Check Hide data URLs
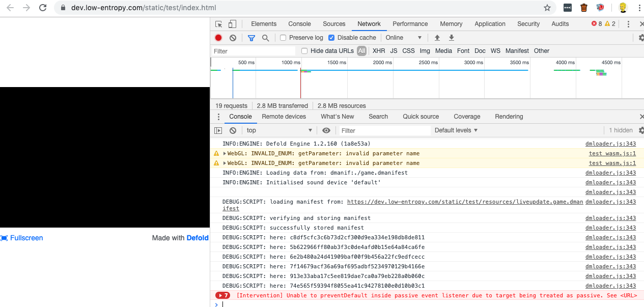 click(x=304, y=51)
